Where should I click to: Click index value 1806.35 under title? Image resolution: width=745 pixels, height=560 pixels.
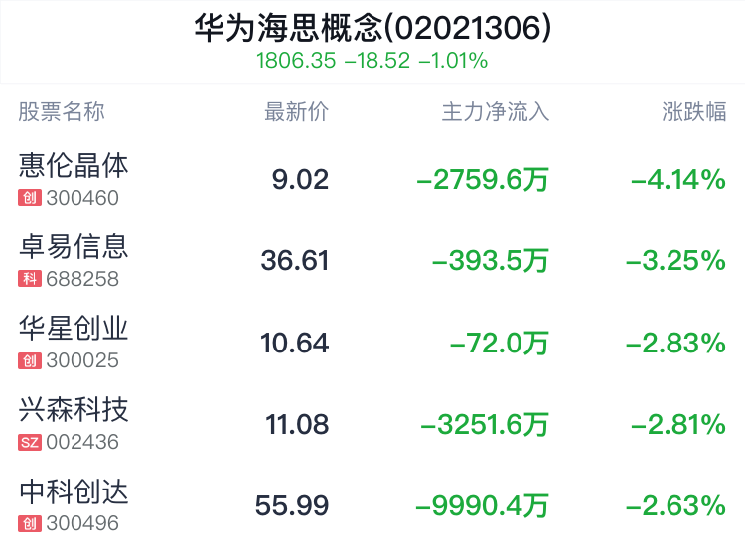296,61
